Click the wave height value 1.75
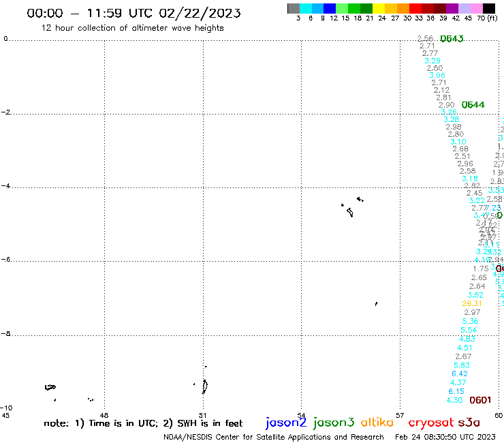504x443 pixels. coord(481,269)
